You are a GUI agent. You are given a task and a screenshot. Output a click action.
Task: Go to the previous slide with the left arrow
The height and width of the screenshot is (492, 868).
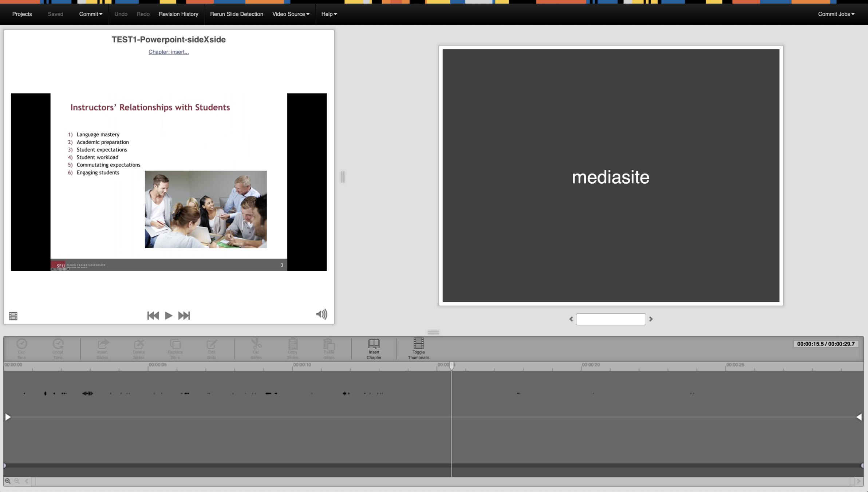tap(571, 319)
